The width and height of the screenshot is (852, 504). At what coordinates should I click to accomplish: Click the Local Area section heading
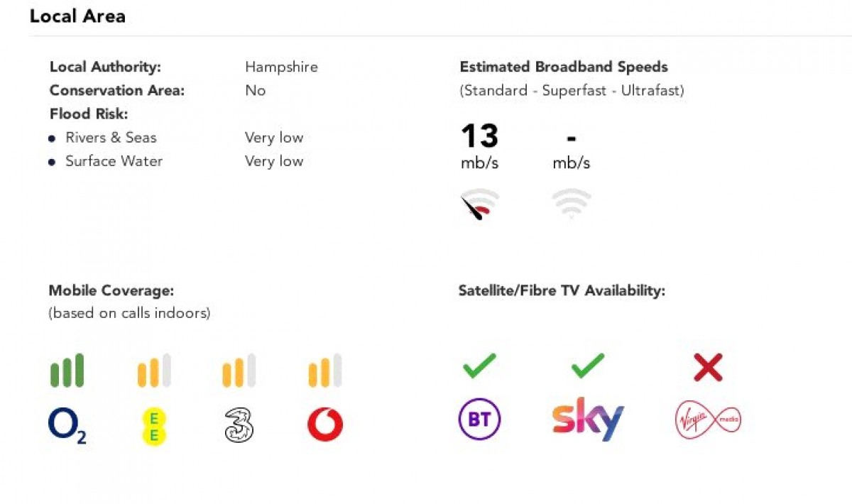click(77, 16)
